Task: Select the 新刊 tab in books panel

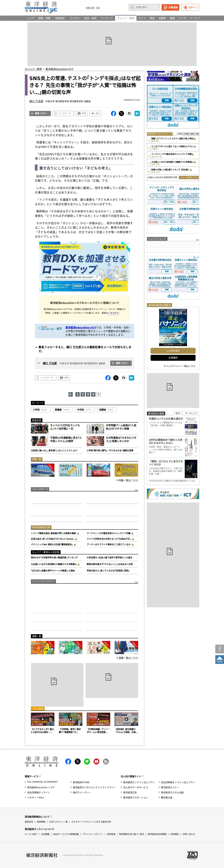Action: 178,413
